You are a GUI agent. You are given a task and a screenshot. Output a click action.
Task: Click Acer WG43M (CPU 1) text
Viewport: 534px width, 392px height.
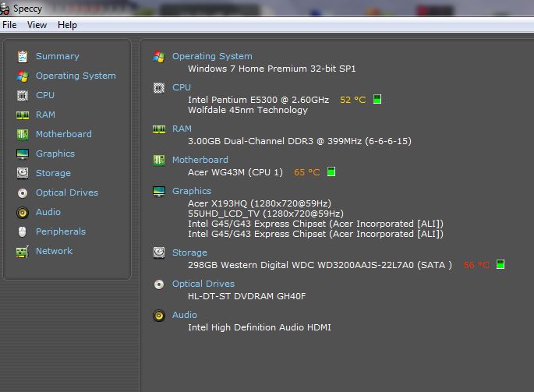[x=235, y=172]
